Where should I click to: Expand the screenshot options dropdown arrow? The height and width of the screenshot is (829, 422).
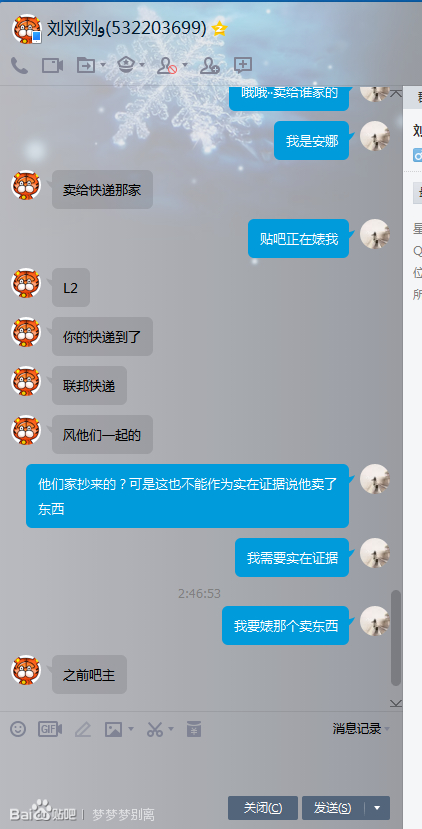[171, 730]
